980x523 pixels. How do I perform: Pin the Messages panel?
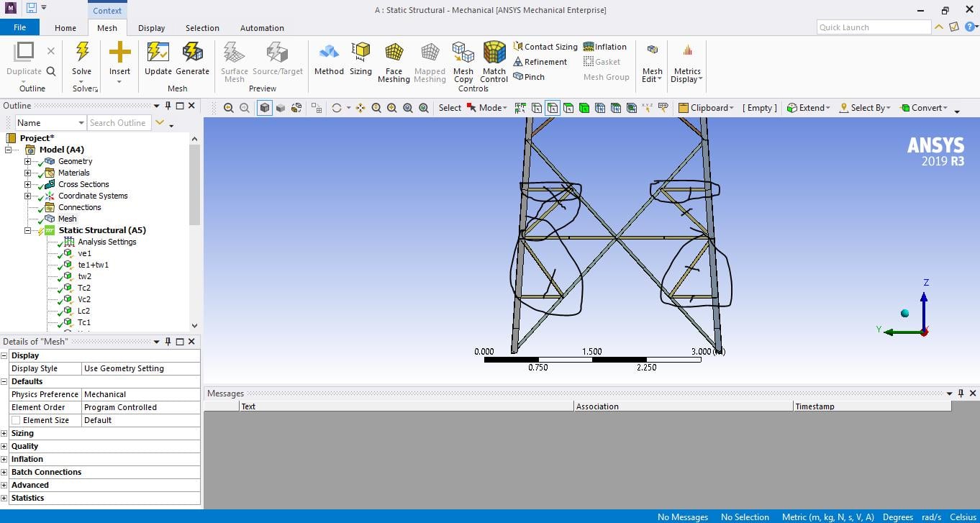(x=961, y=394)
